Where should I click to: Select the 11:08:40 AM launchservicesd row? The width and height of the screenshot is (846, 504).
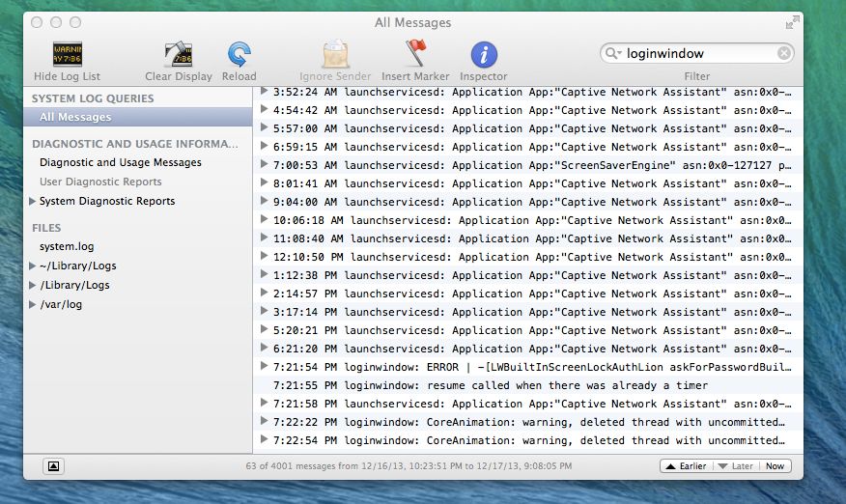pos(527,238)
